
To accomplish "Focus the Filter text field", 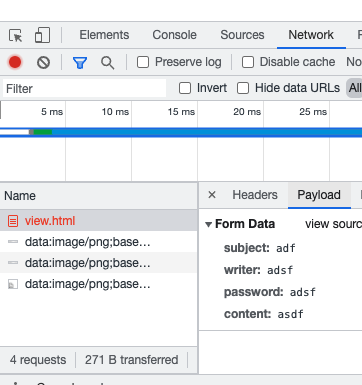I will (85, 88).
